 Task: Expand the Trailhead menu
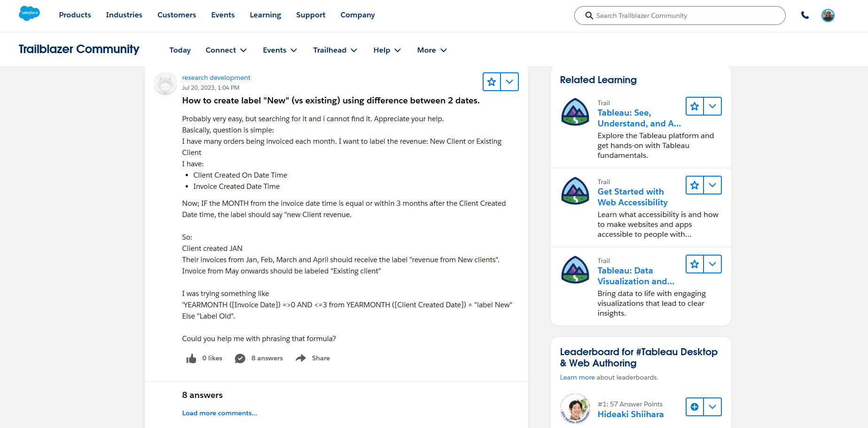(335, 50)
